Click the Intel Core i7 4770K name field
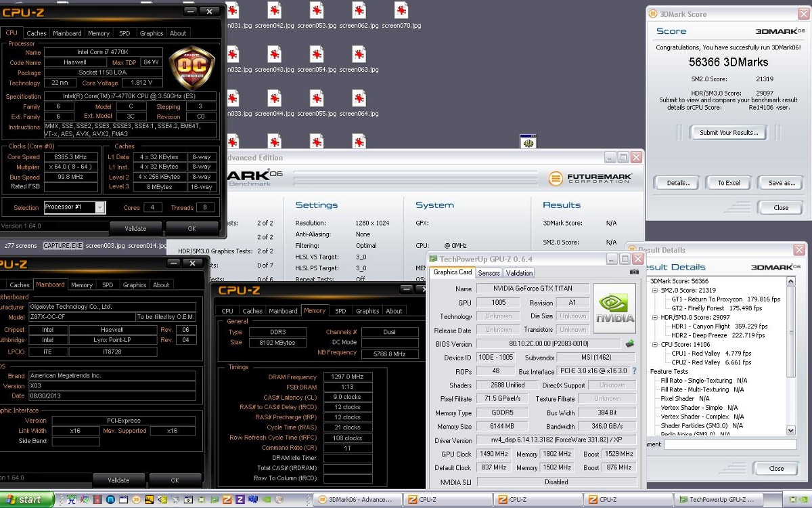 [x=104, y=52]
